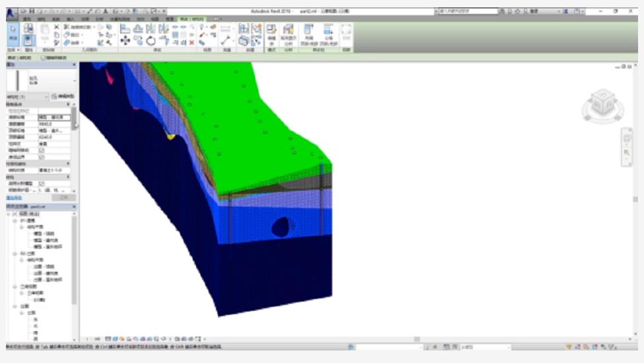Image resolution: width=644 pixels, height=363 pixels.
Task: Click the Edit Type button
Action: pos(63,96)
